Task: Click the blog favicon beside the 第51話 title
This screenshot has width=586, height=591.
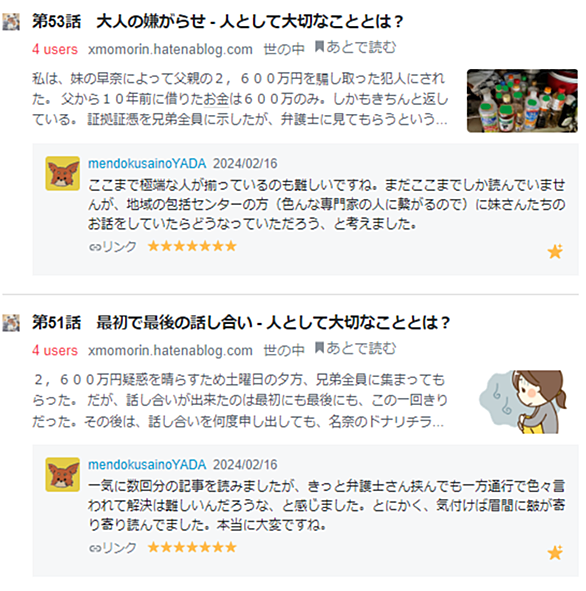Action: click(11, 323)
